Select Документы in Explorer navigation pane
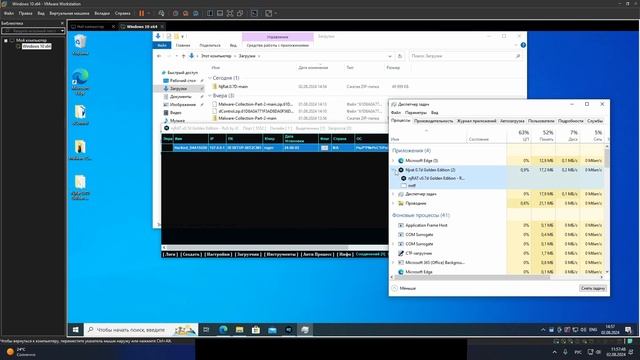Image resolution: width=640 pixels, height=360 pixels. (180, 97)
